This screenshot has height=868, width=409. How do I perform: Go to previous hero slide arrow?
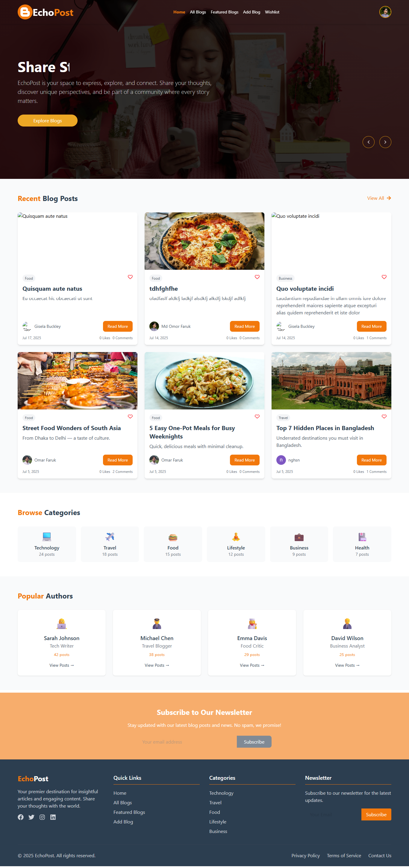pyautogui.click(x=368, y=142)
